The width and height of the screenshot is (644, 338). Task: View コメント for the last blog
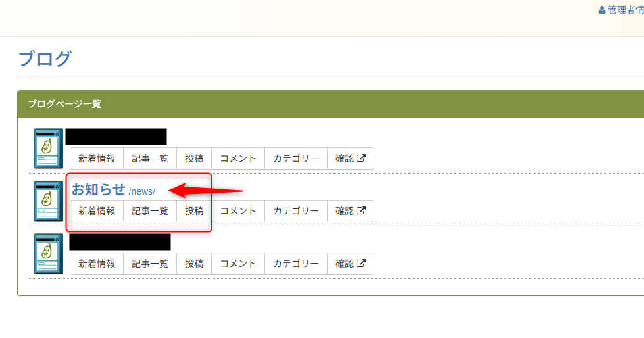click(238, 264)
